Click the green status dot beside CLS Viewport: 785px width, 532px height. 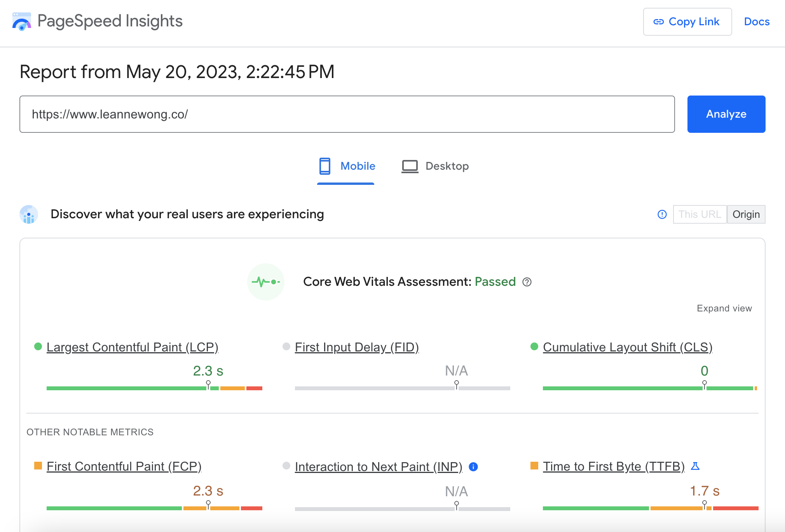[534, 346]
